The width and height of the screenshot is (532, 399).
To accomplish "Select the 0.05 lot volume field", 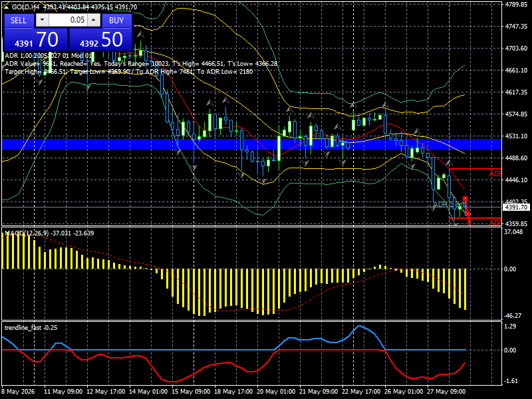I will (x=68, y=20).
